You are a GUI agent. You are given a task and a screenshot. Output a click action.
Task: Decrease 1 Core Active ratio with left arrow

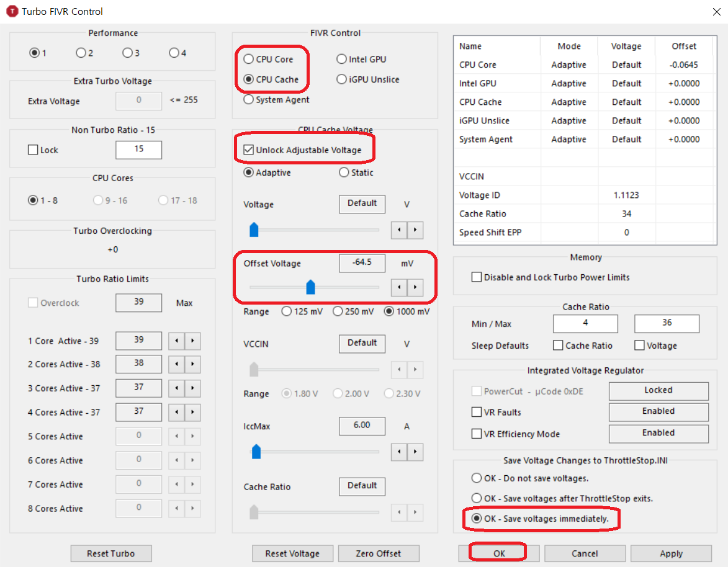pyautogui.click(x=176, y=341)
